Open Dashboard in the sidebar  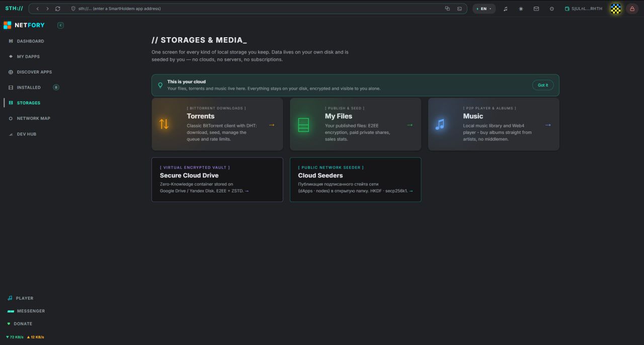[27, 41]
